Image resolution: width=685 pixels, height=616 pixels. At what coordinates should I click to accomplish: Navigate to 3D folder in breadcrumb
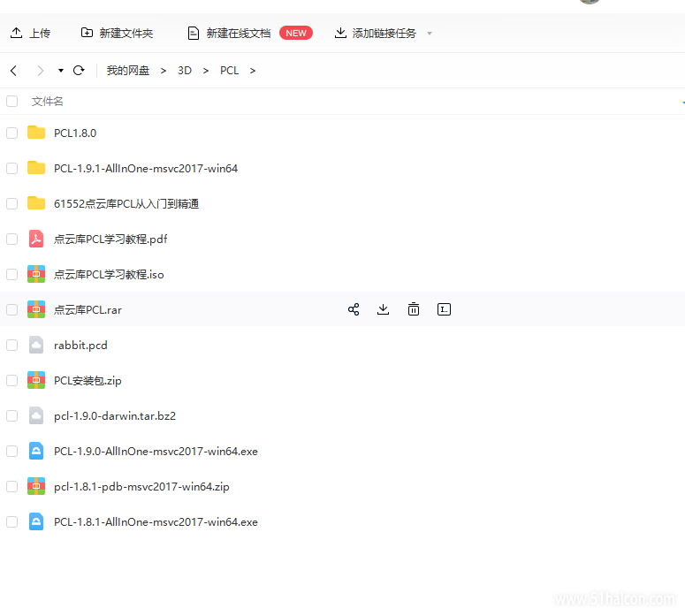[x=185, y=71]
